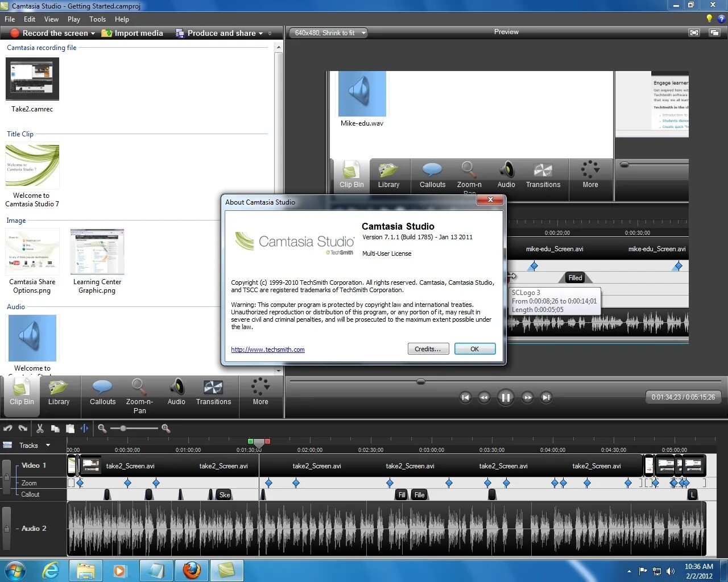Open the Library tab in bottom panel
The height and width of the screenshot is (582, 728).
pyautogui.click(x=59, y=392)
